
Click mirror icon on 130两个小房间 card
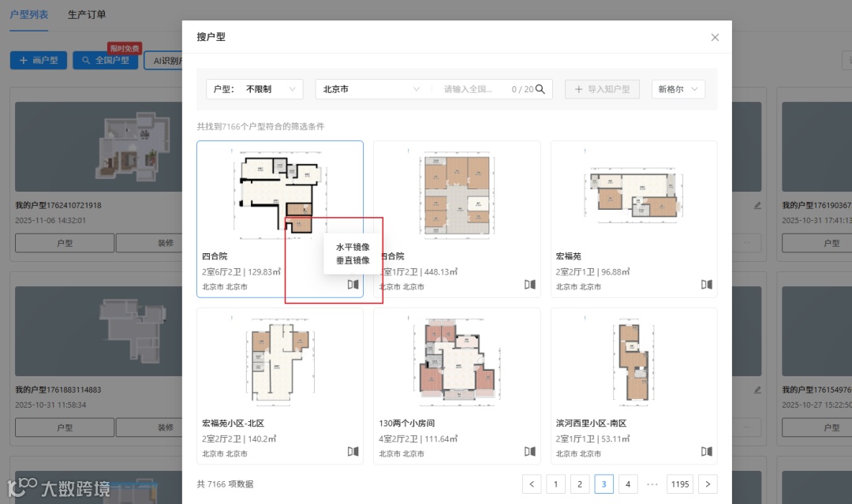(530, 451)
